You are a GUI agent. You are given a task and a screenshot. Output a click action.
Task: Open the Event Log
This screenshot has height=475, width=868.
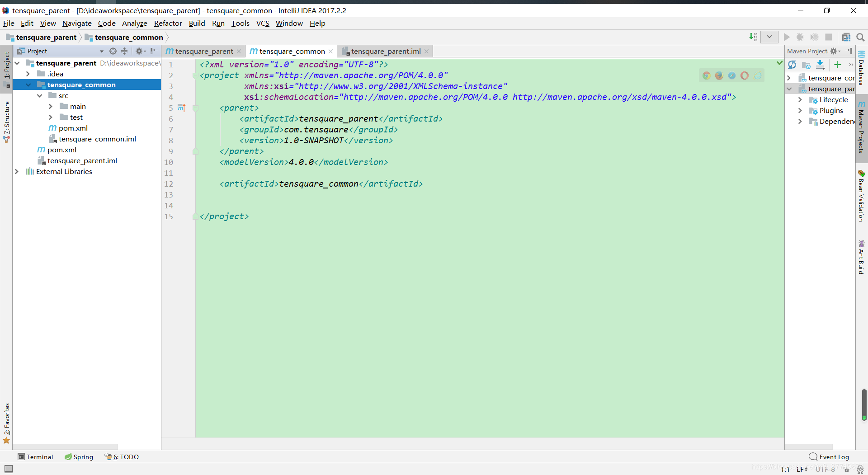click(829, 457)
